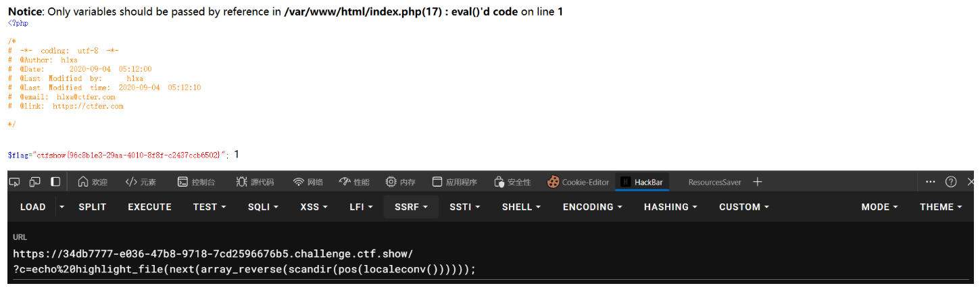
Task: Open the 性能 performance gauge tab
Action: (x=354, y=182)
